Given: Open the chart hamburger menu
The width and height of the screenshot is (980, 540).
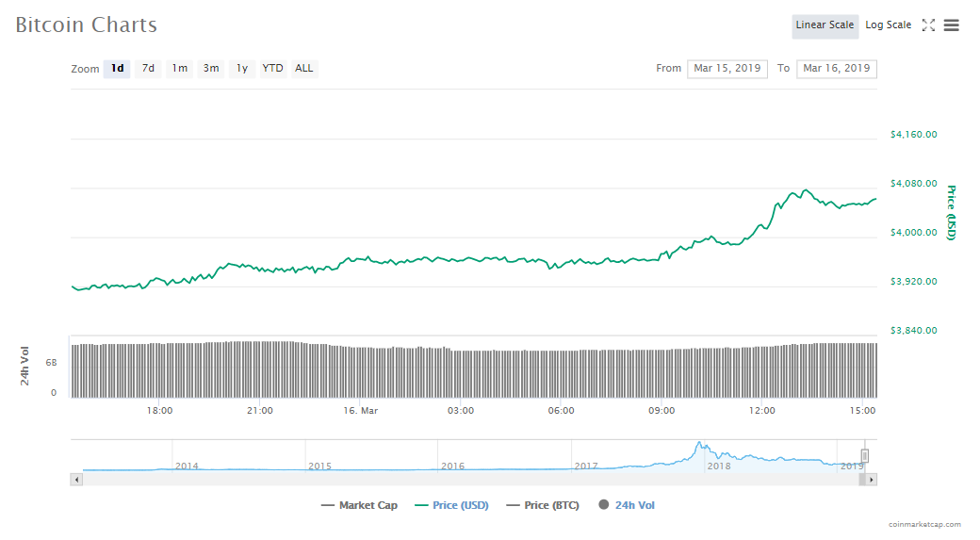Looking at the screenshot, I should (x=952, y=25).
